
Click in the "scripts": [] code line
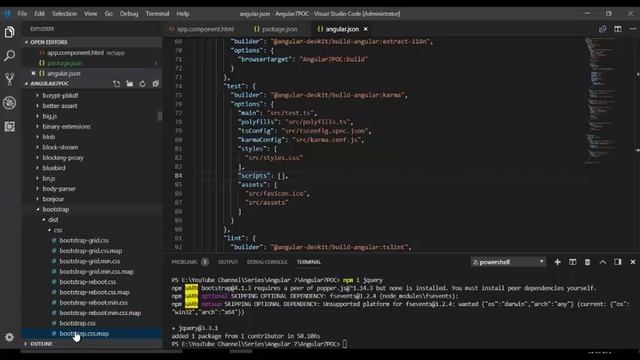click(264, 176)
